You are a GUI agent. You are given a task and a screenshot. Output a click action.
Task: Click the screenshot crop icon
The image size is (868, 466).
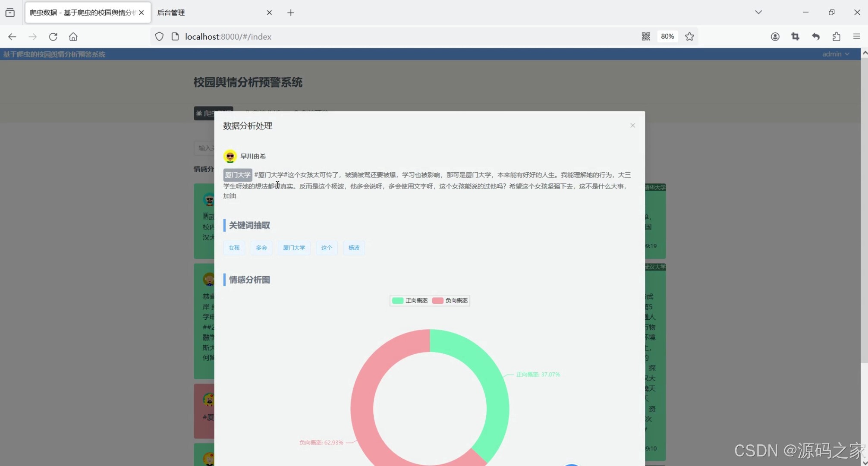[x=796, y=37]
